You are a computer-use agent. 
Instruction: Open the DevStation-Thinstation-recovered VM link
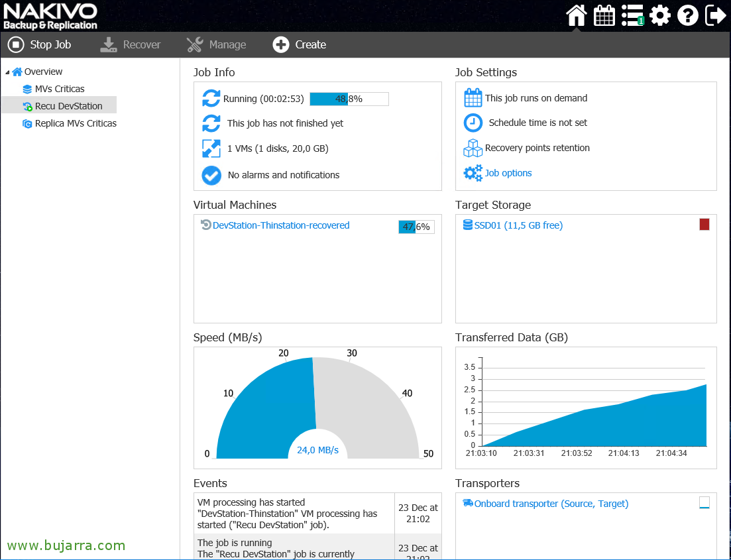(281, 226)
